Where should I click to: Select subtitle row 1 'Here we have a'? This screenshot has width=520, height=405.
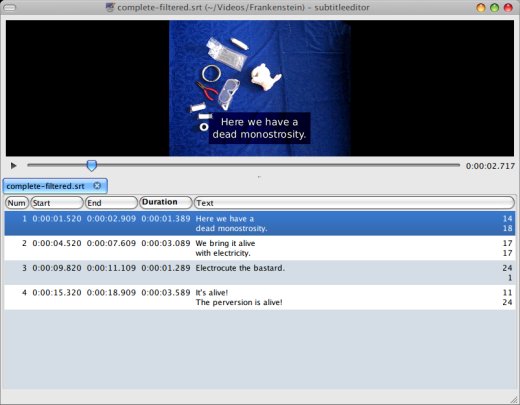(260, 223)
